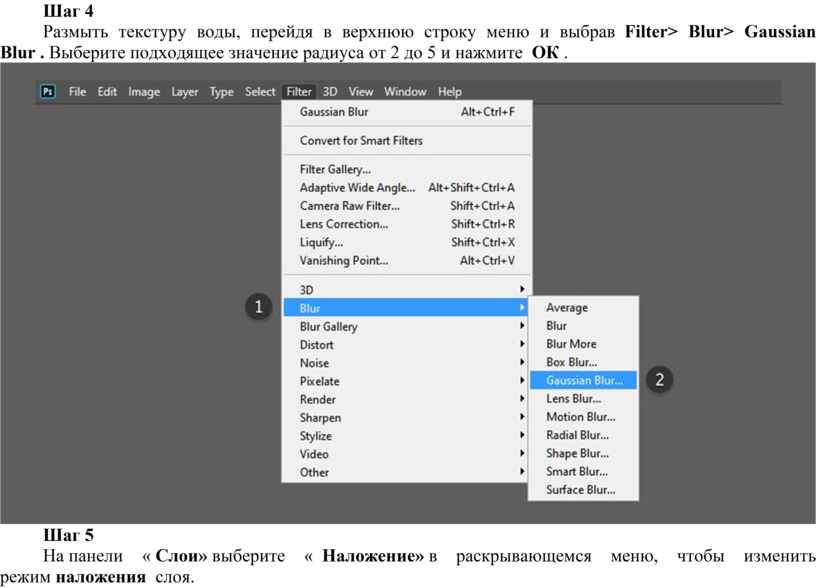The image size is (816, 588).
Task: Select Box Blur...
Action: click(x=583, y=362)
